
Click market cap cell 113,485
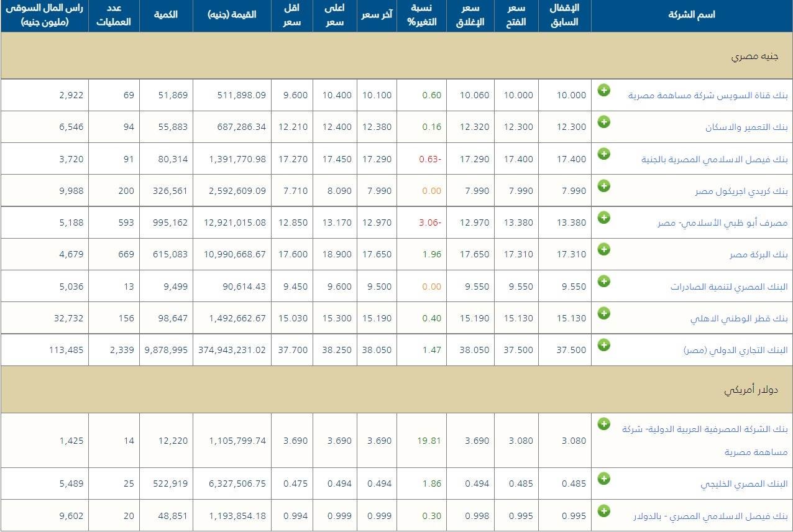coord(66,350)
